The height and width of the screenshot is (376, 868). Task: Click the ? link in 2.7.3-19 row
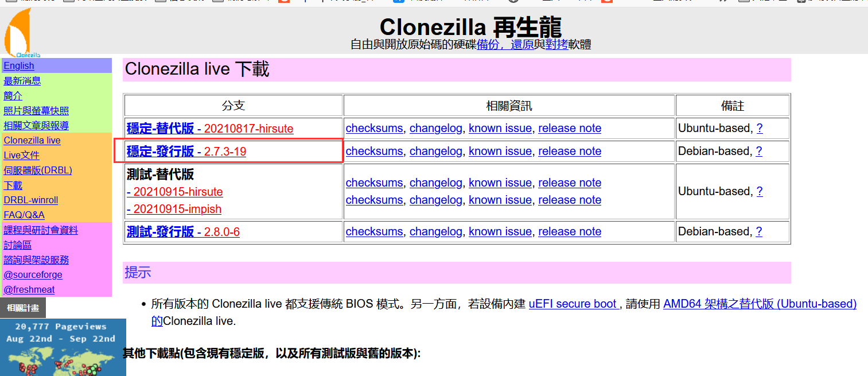[x=759, y=152]
